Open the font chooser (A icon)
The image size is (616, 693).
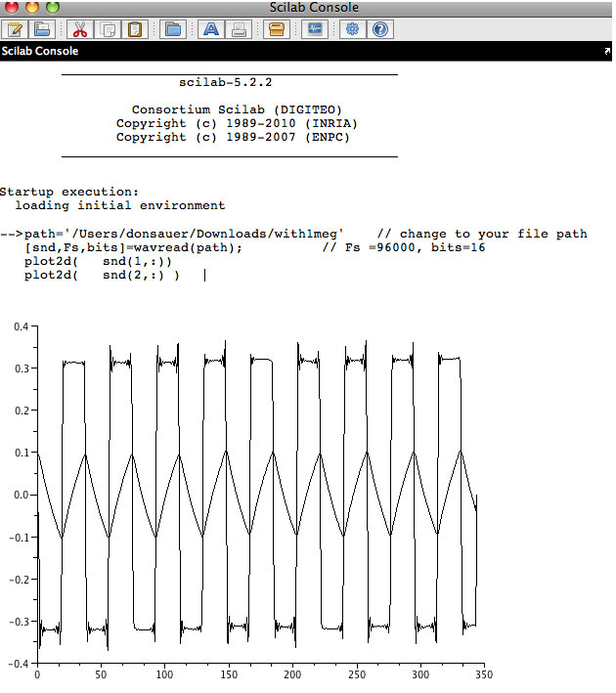click(x=211, y=29)
